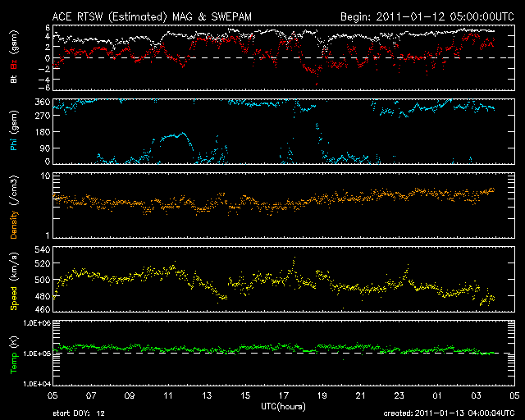Click the 03 hour tick label

pyautogui.click(x=476, y=395)
